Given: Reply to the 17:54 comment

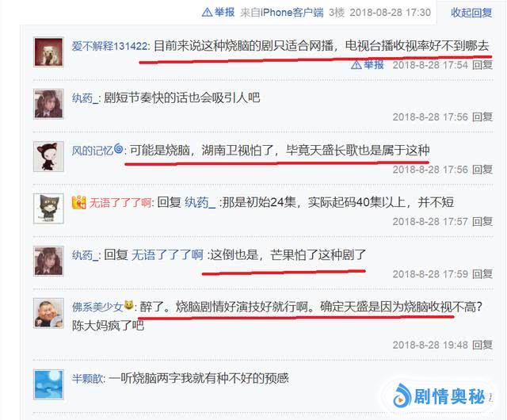Looking at the screenshot, I should point(482,65).
